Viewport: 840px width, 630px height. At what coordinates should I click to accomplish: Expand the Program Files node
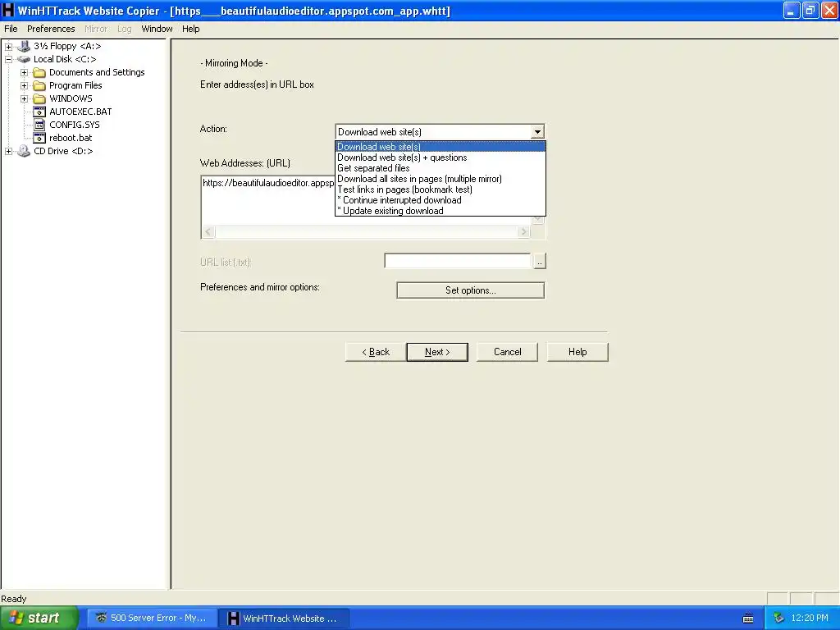(x=24, y=85)
